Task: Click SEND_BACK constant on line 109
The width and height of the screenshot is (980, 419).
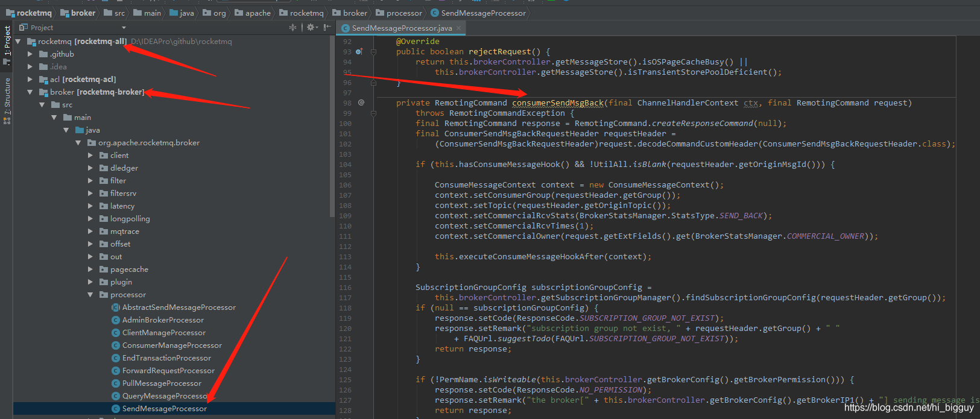Action: pyautogui.click(x=741, y=216)
